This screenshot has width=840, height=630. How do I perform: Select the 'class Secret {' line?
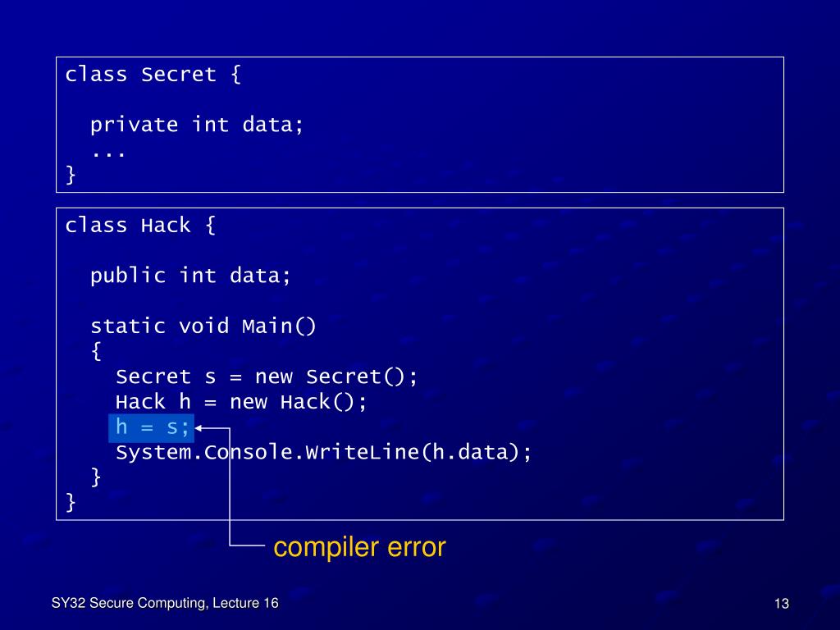(153, 75)
